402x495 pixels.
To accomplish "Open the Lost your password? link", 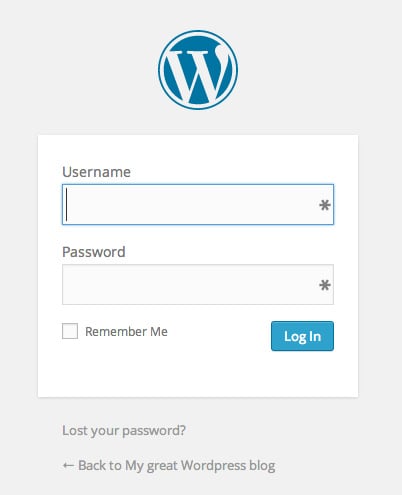I will coord(124,431).
